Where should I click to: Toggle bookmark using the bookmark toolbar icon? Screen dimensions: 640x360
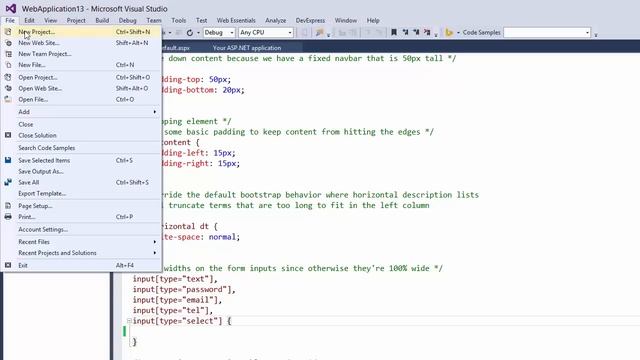click(394, 32)
